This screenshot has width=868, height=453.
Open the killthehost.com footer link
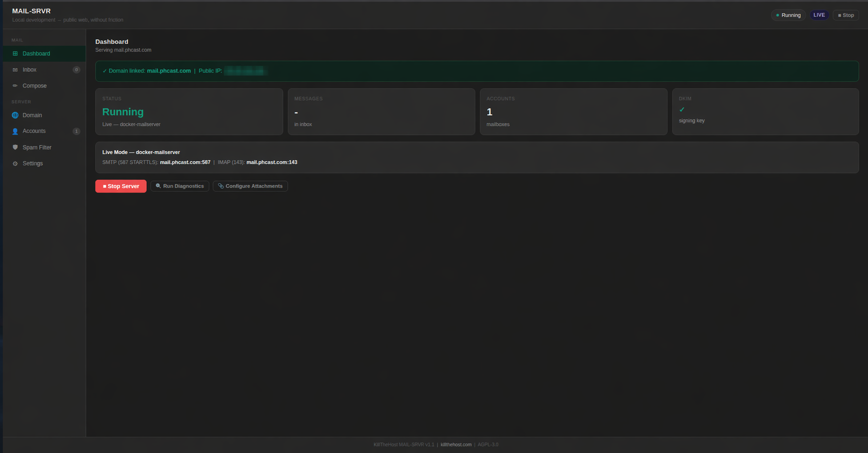(x=455, y=444)
